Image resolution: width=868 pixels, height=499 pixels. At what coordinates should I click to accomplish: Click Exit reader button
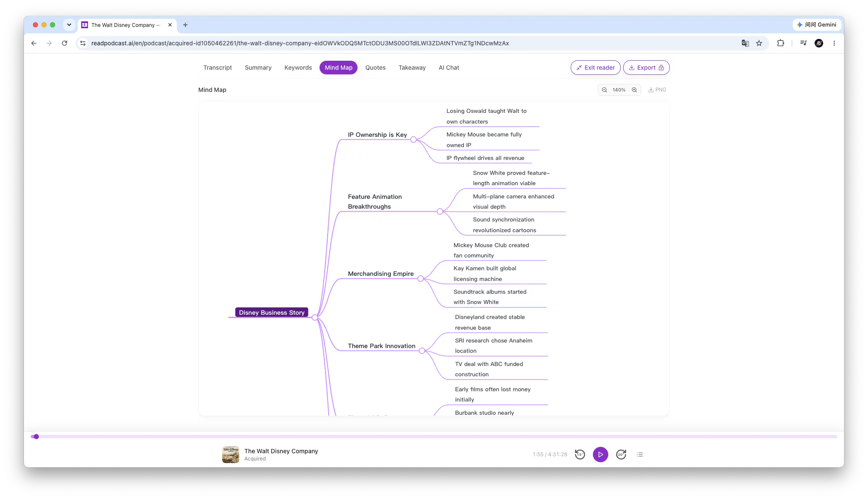pyautogui.click(x=595, y=68)
